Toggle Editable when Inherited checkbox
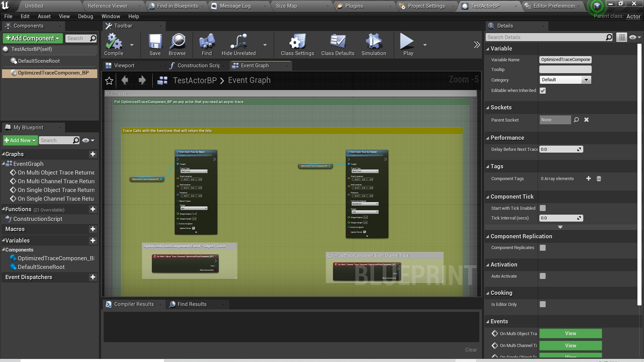644x362 pixels. (543, 90)
